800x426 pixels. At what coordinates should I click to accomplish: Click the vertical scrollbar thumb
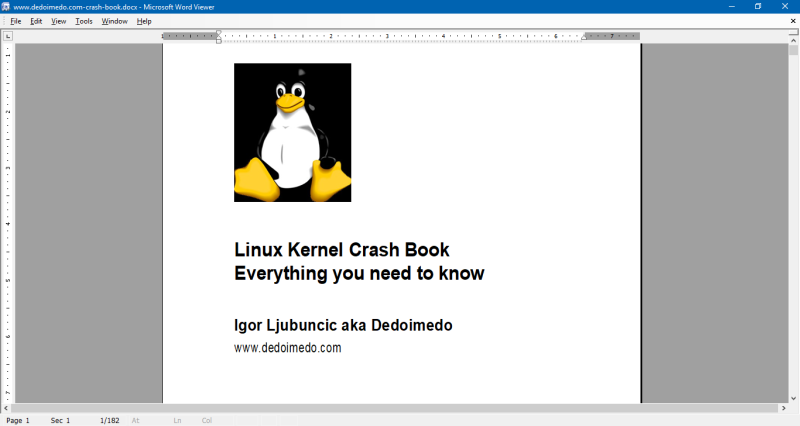(x=793, y=51)
